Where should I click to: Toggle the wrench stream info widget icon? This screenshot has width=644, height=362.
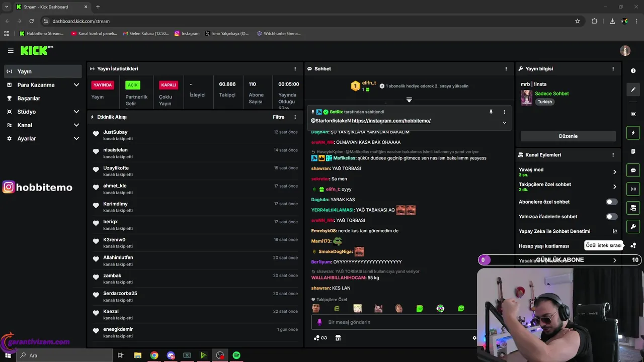(x=633, y=226)
